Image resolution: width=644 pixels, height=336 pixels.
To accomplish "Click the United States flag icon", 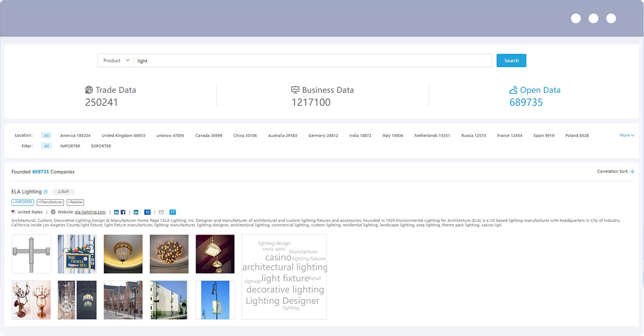I will [x=14, y=212].
